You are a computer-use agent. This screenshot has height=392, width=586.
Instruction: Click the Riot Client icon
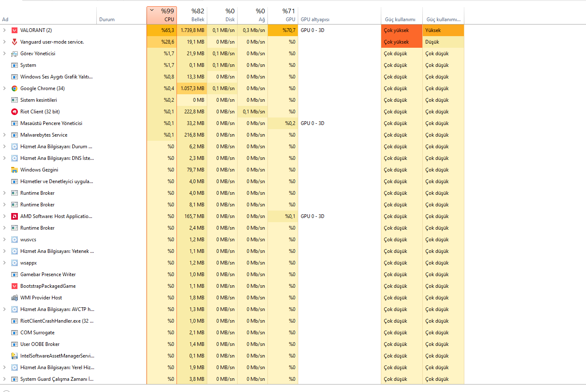15,112
